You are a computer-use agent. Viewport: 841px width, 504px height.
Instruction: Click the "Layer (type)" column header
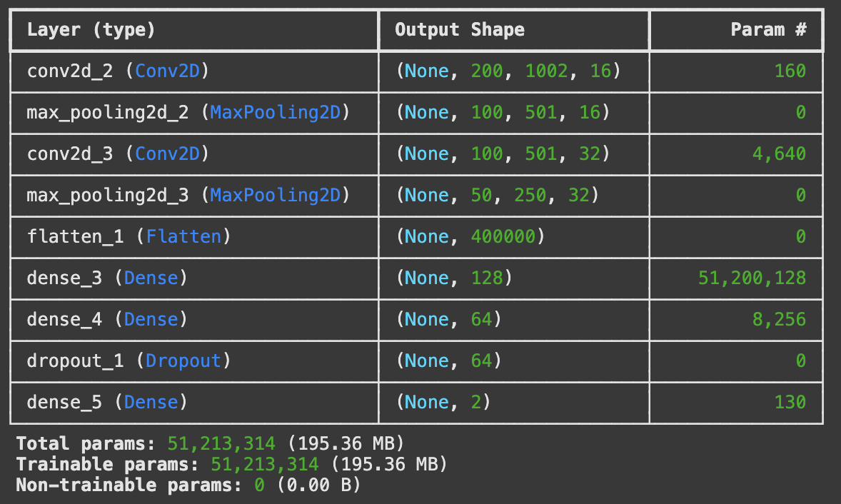(91, 30)
